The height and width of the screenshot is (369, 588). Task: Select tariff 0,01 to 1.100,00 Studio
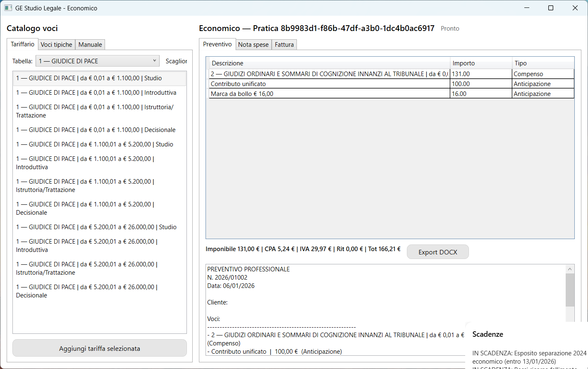point(89,78)
